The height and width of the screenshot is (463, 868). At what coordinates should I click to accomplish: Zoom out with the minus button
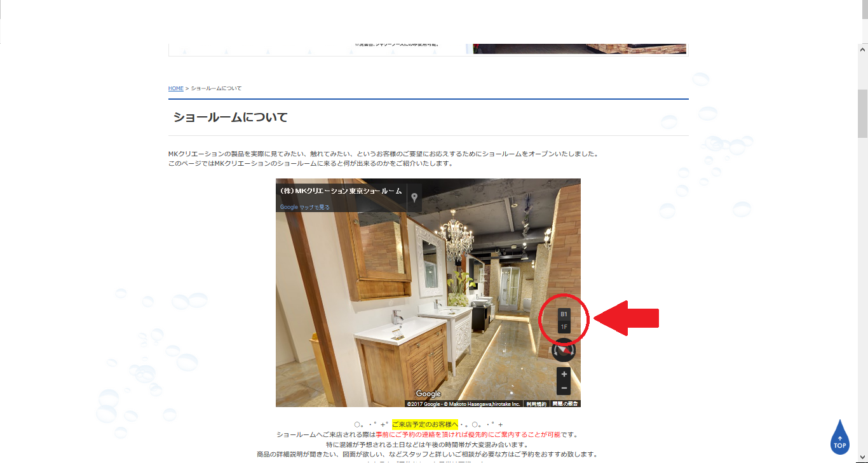(x=564, y=387)
